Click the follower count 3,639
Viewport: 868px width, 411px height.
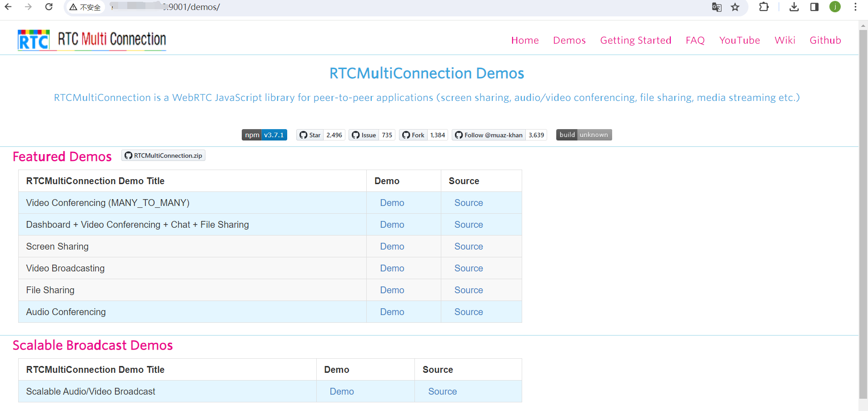tap(536, 135)
